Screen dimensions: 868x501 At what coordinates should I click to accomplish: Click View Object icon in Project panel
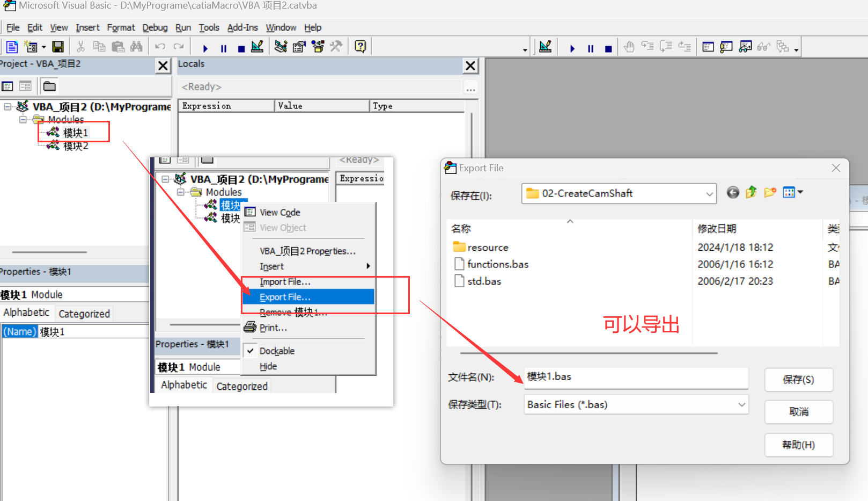[25, 86]
